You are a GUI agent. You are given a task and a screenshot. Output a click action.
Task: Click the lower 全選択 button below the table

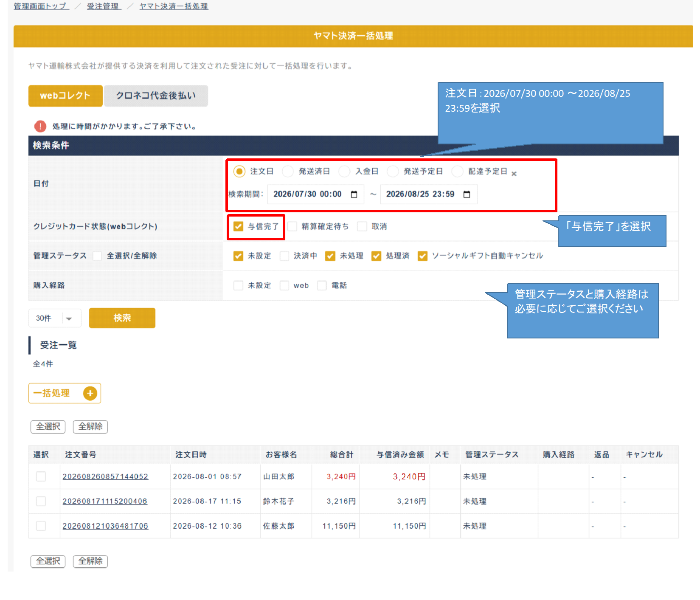(48, 561)
